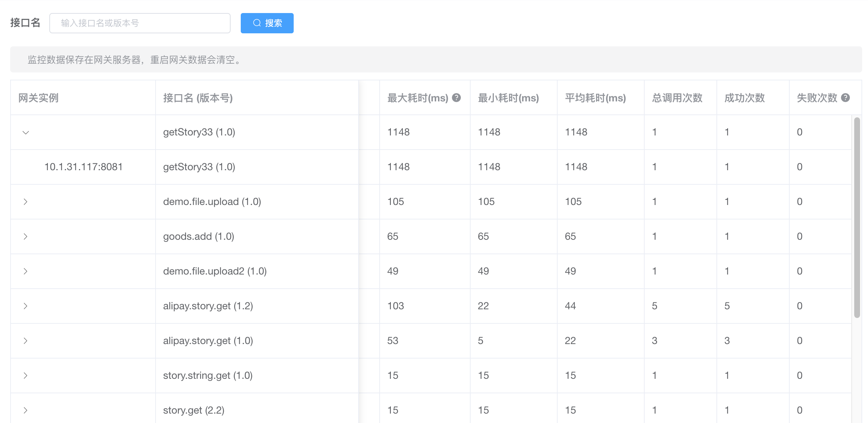This screenshot has height=423, width=868.
Task: Expand the alipay.story.get (1.0) row
Action: click(x=26, y=341)
